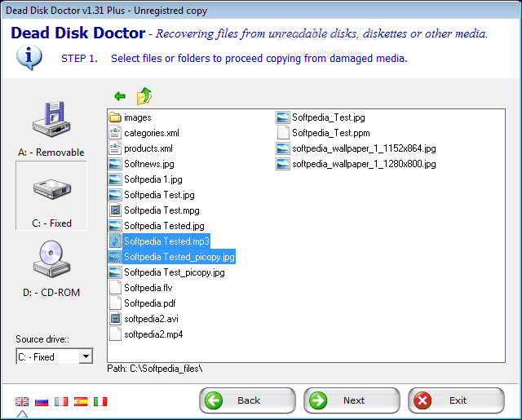The image size is (522, 420).
Task: Click the Softnews.jpg image icon
Action: 115,164
